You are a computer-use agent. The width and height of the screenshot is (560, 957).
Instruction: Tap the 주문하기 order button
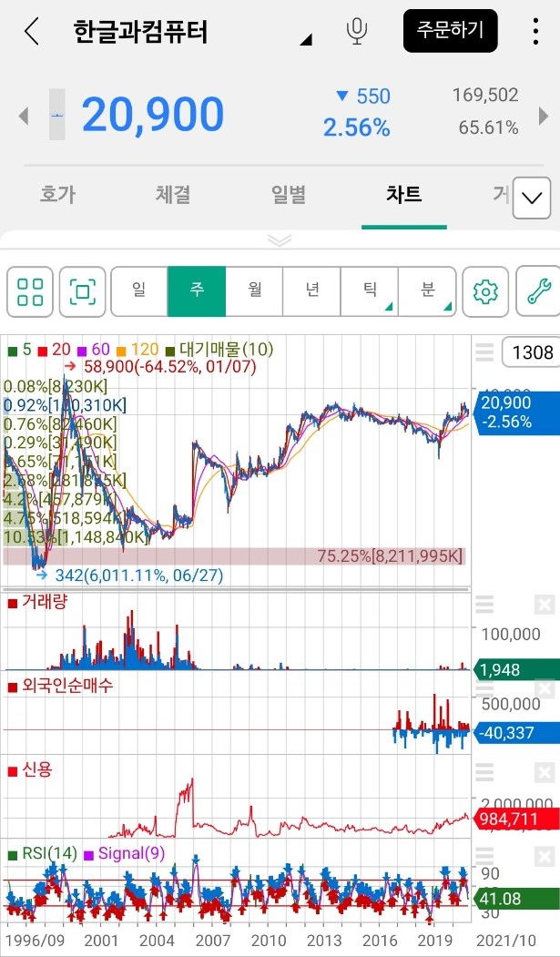click(450, 31)
